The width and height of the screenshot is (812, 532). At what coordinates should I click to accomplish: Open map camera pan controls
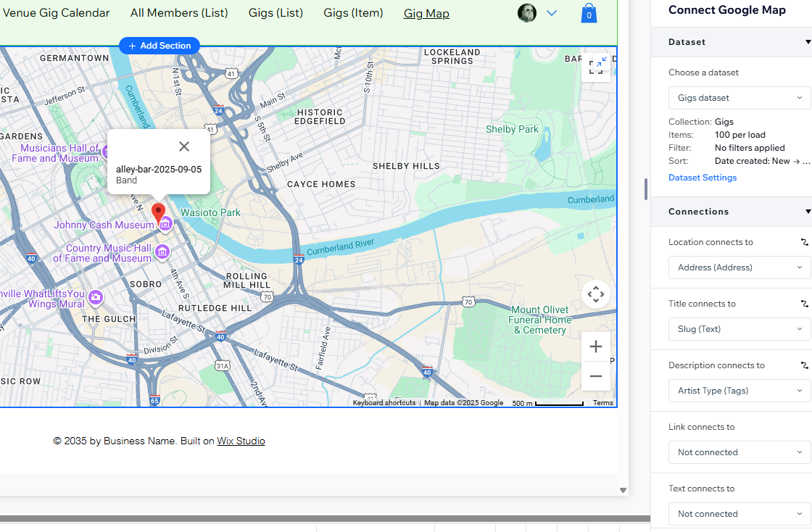tap(595, 294)
